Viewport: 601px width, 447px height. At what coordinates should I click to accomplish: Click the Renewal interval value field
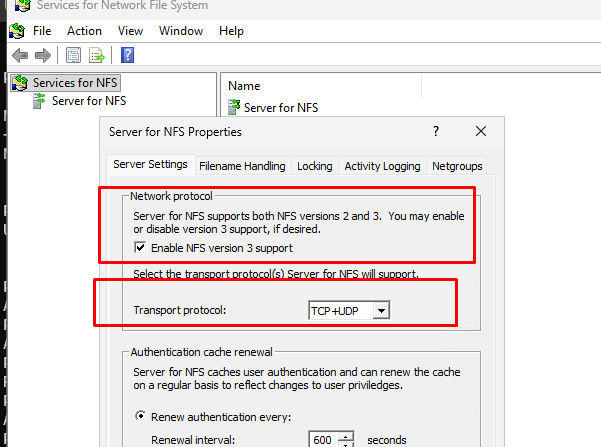[323, 439]
